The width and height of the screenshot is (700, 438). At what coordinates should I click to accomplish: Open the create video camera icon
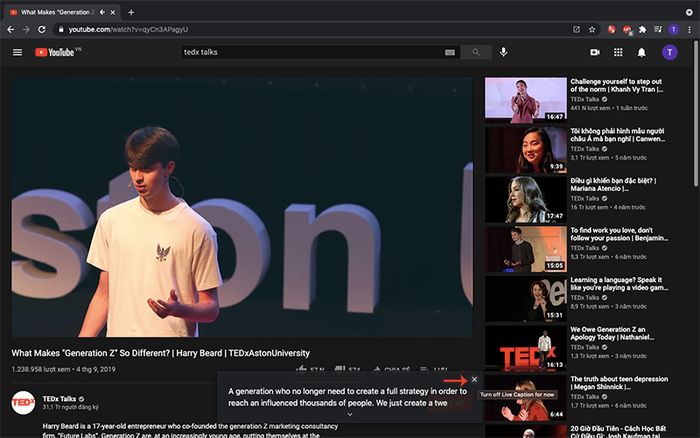pos(595,52)
